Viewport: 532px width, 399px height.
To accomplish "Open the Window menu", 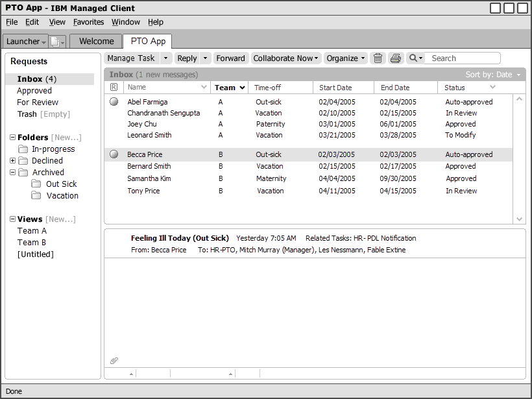I will [126, 22].
